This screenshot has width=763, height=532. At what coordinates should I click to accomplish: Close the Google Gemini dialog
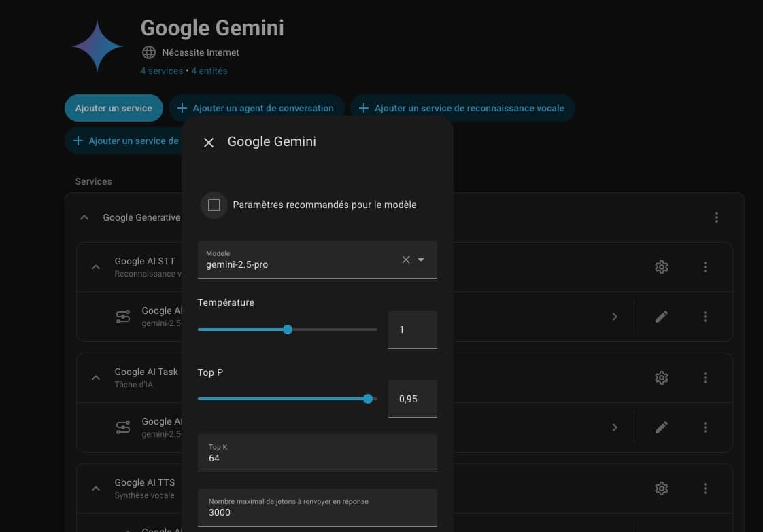click(209, 142)
